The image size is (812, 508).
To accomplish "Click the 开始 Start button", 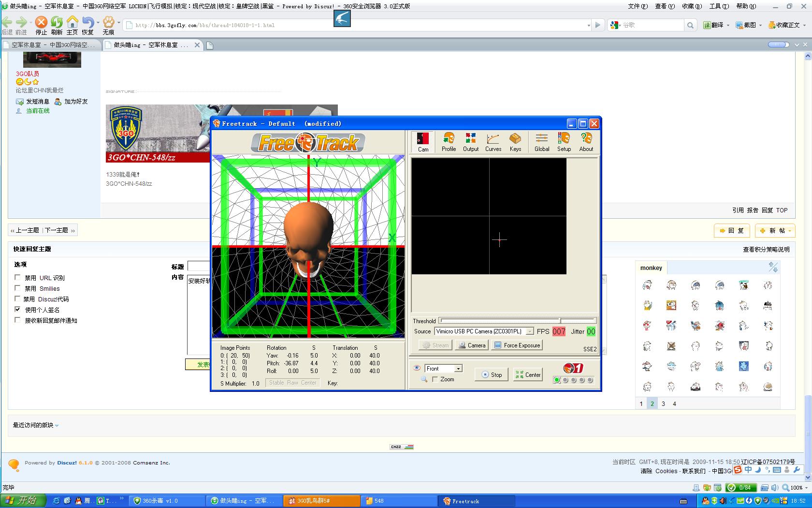I will click(x=23, y=501).
